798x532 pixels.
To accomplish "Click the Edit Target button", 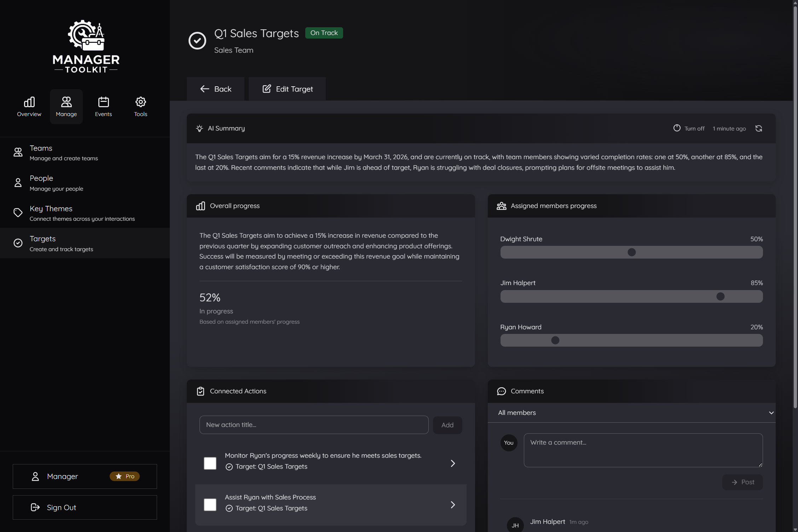I will click(287, 89).
